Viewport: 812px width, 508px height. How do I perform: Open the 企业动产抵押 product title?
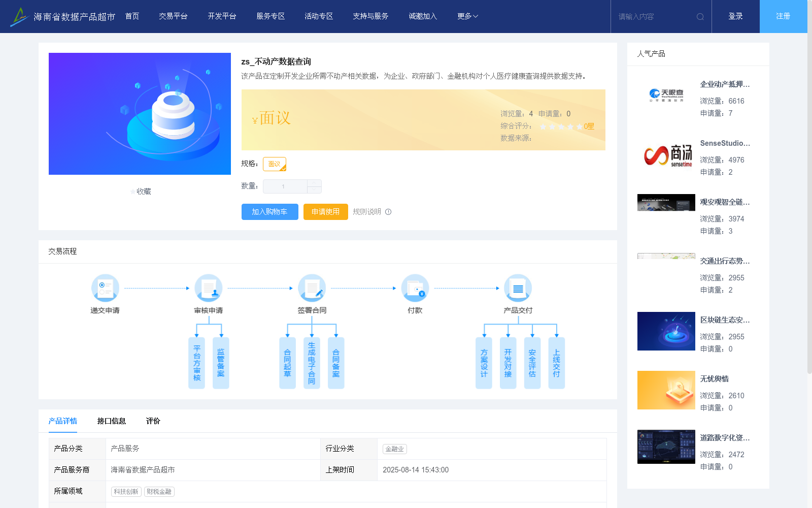[x=725, y=84]
